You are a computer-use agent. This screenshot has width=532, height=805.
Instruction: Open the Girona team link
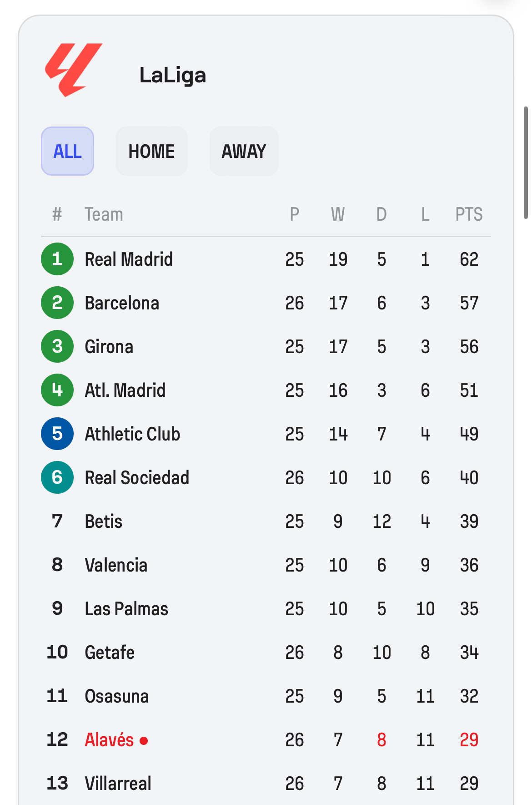click(x=109, y=347)
